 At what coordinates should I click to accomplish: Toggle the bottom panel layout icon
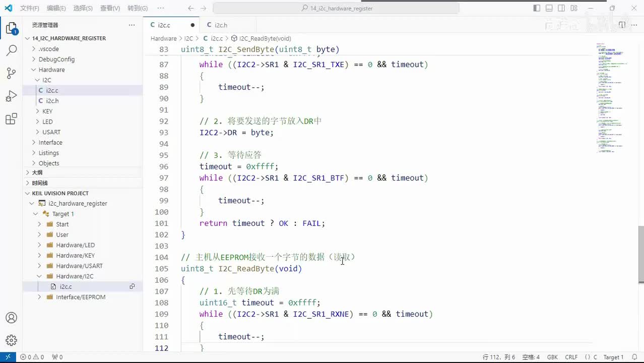coord(549,8)
